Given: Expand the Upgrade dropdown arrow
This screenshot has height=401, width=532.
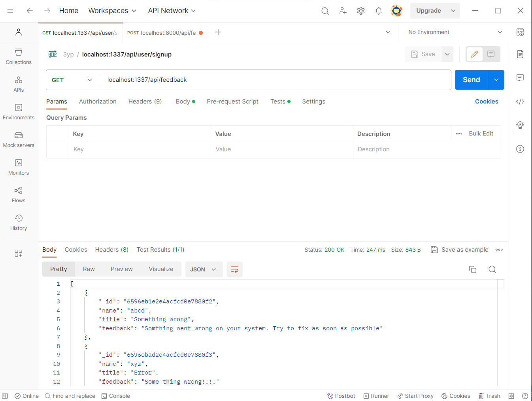Looking at the screenshot, I should (453, 11).
